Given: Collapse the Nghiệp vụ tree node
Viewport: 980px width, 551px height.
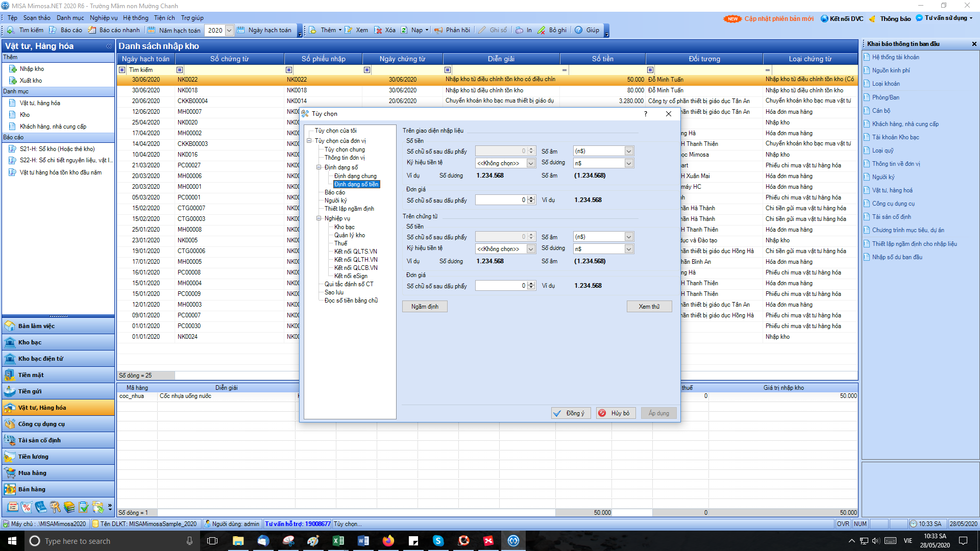Looking at the screenshot, I should tap(319, 218).
